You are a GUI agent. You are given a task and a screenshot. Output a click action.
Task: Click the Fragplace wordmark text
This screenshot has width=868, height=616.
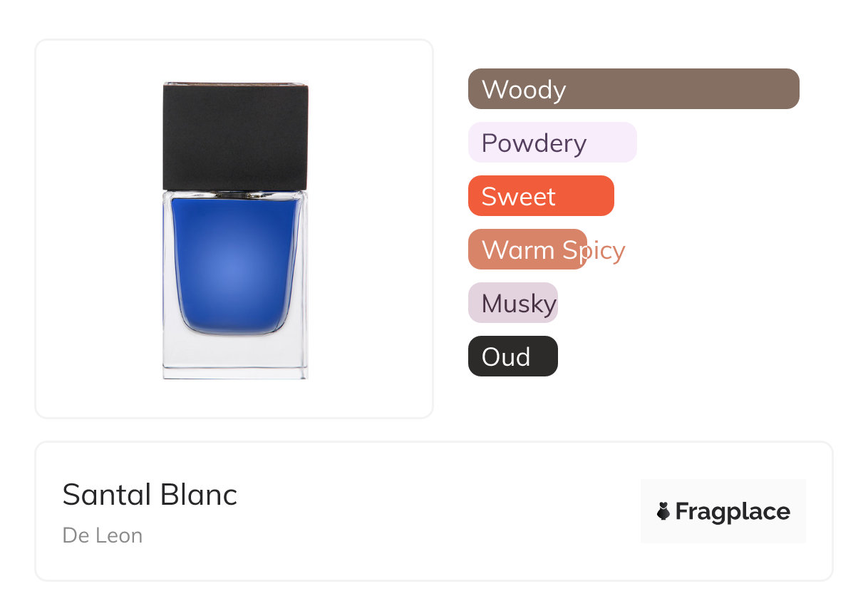click(x=733, y=511)
